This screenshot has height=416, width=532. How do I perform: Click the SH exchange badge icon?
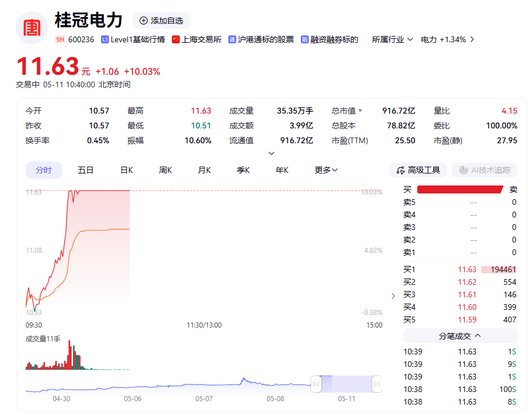point(60,39)
